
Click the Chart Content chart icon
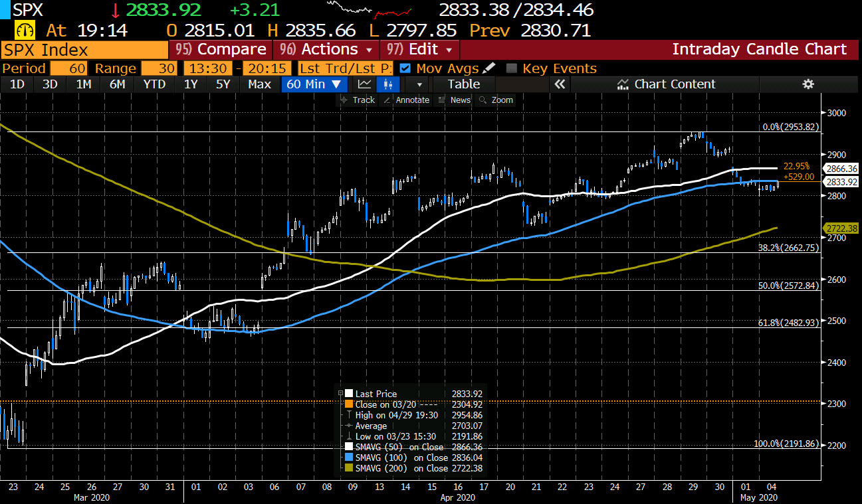623,84
